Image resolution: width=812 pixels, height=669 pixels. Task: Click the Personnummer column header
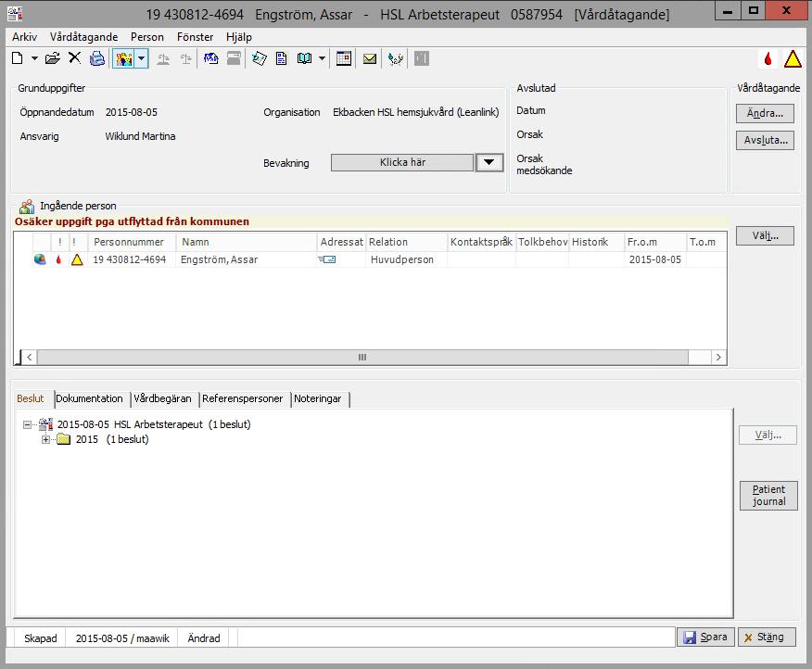pyautogui.click(x=132, y=242)
